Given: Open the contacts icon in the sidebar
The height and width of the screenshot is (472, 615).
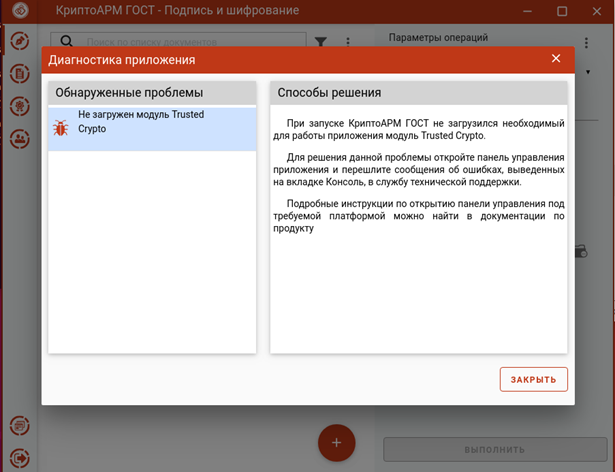Looking at the screenshot, I should coord(20,139).
